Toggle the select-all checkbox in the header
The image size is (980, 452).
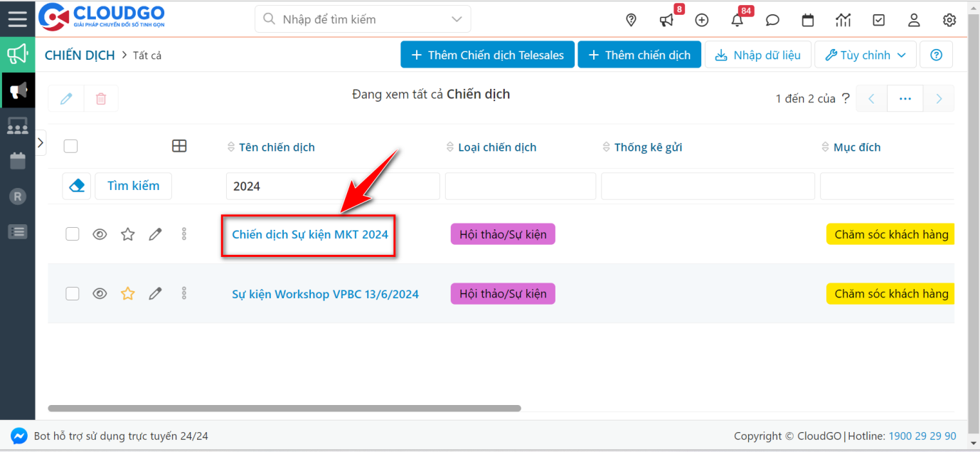click(70, 145)
